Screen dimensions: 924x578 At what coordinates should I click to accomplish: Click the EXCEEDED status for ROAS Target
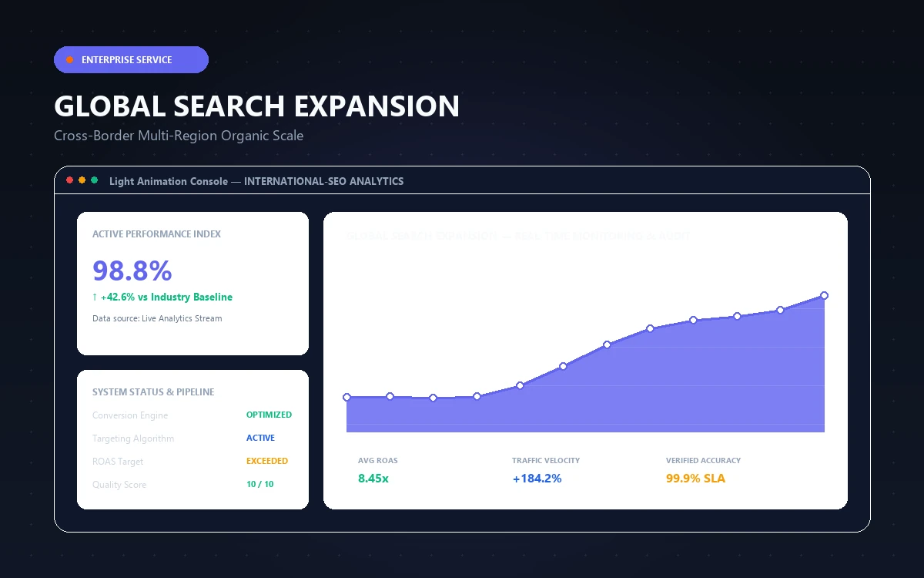pyautogui.click(x=267, y=461)
